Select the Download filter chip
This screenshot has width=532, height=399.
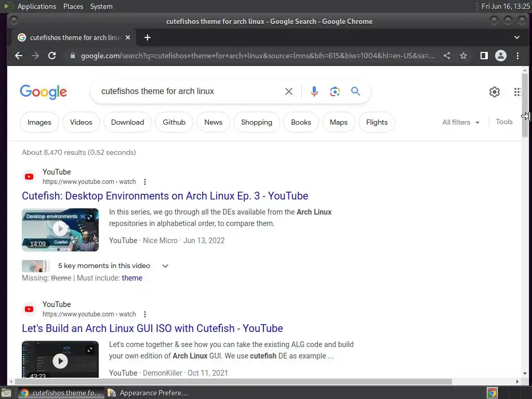[x=128, y=122]
